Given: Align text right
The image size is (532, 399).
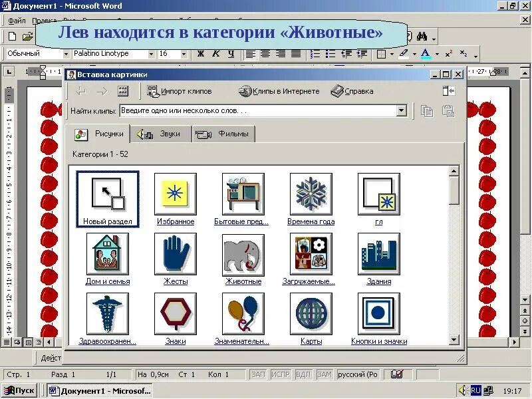Looking at the screenshot, I should point(281,54).
